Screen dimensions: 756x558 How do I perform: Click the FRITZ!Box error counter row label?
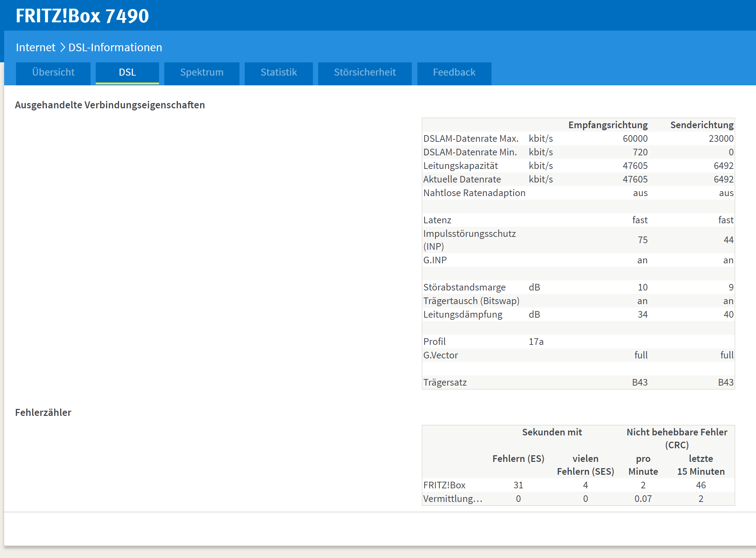point(444,485)
